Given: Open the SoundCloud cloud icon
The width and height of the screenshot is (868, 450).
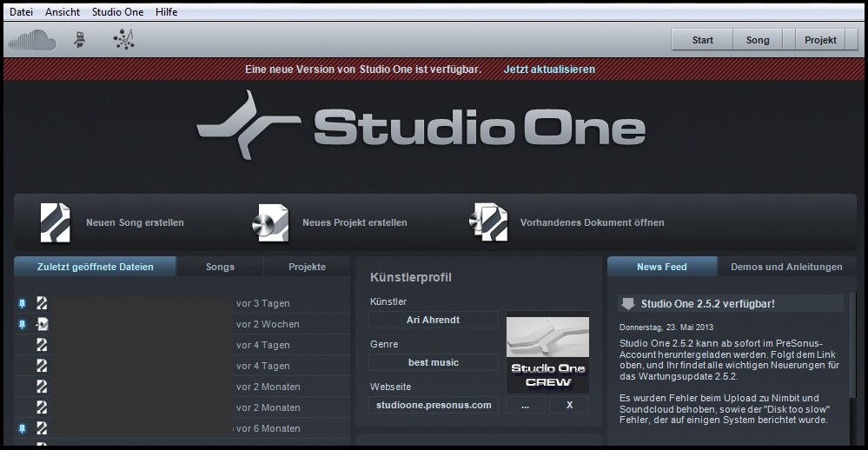Looking at the screenshot, I should [32, 40].
